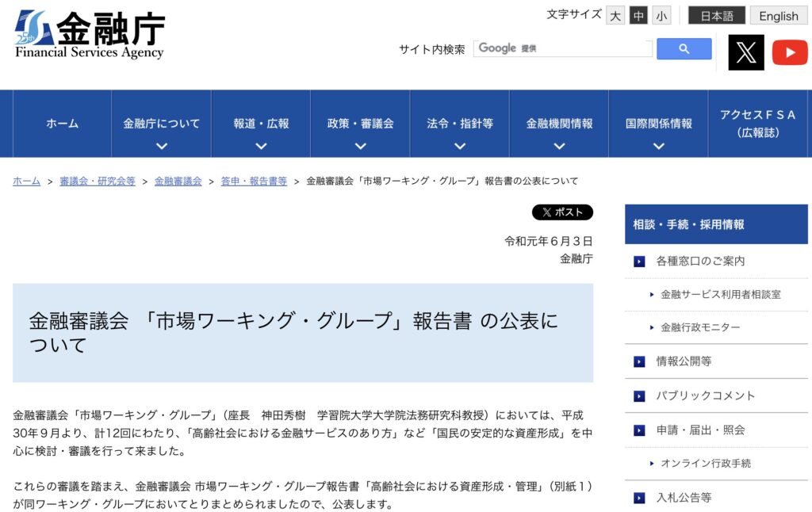This screenshot has width=812, height=512.
Task: Click arrow icon beside 各種窓口のご案内
Action: tap(640, 262)
